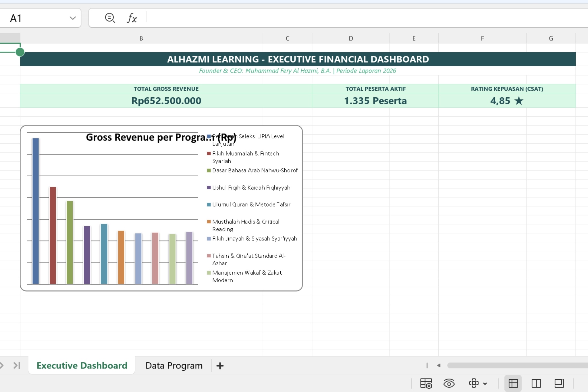
Task: Click Dasar Bahasa Arab legend swatch
Action: [x=209, y=171]
